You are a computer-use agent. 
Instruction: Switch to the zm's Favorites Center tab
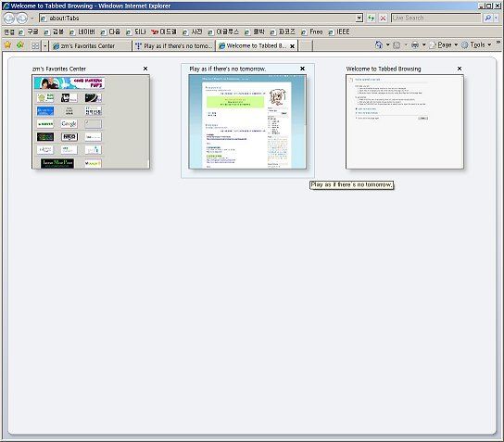pos(90,46)
